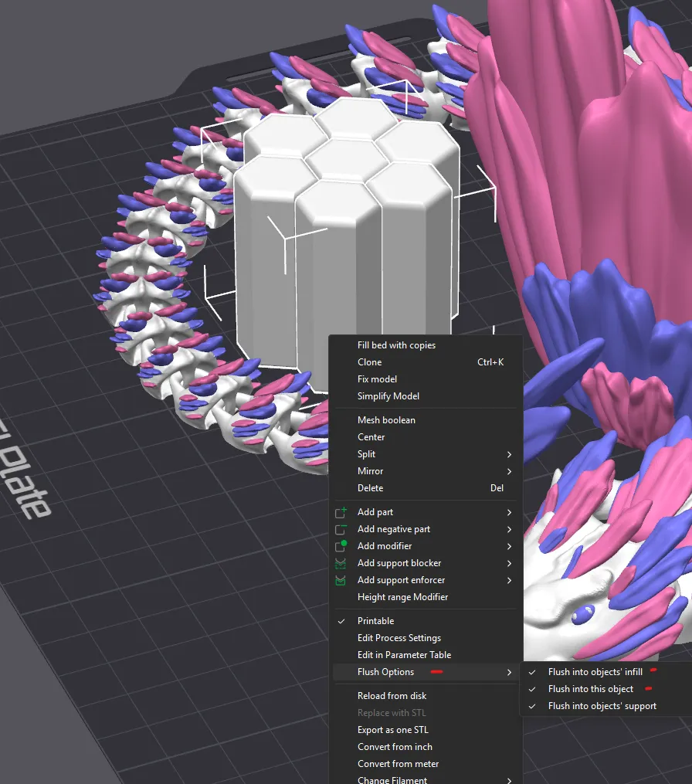Toggle Flush into this object
The image size is (692, 784).
(x=590, y=689)
